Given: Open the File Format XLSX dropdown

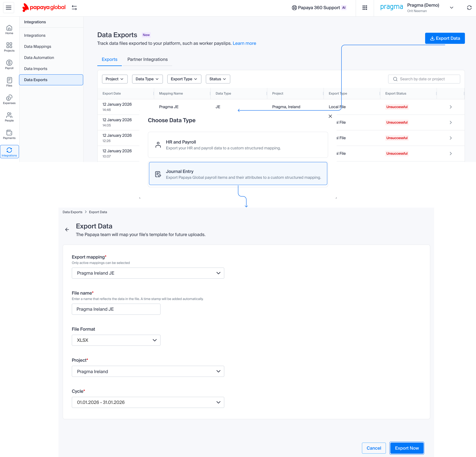Looking at the screenshot, I should tap(116, 340).
